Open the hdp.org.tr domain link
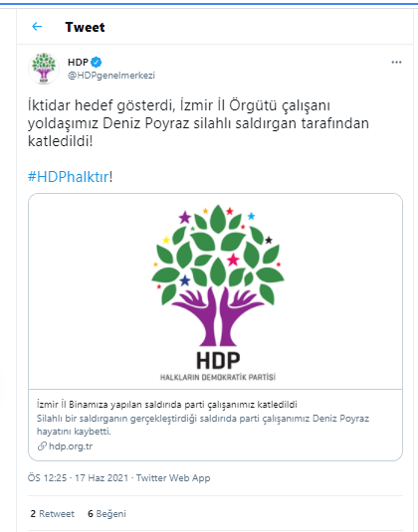The image size is (418, 532). pos(71,446)
